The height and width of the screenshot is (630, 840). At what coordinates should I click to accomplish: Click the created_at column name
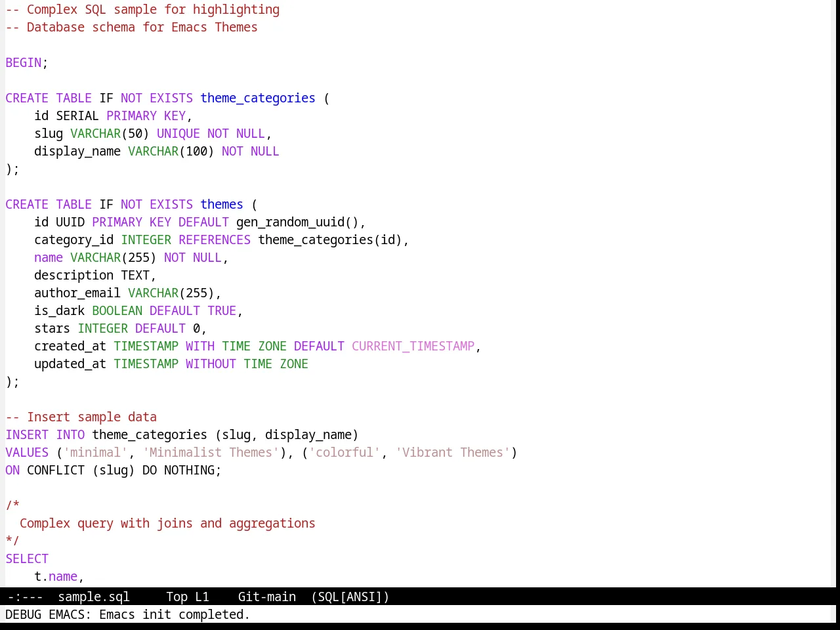(x=70, y=346)
